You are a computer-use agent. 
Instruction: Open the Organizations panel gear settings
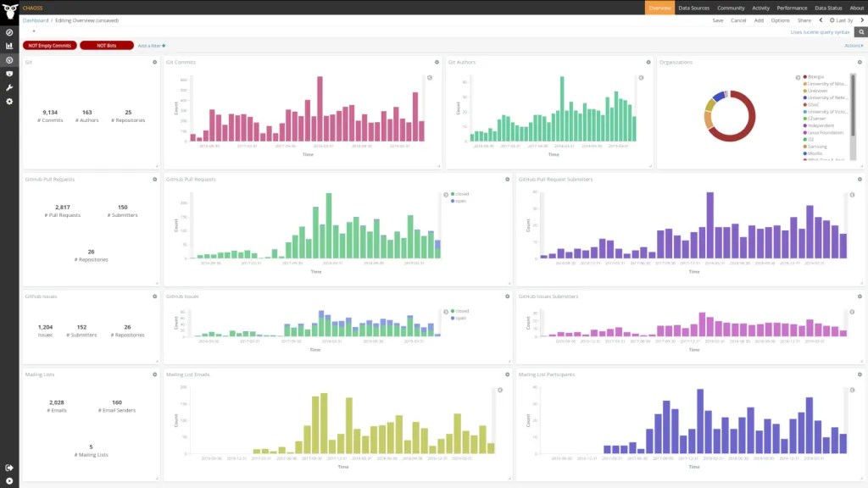coord(860,62)
